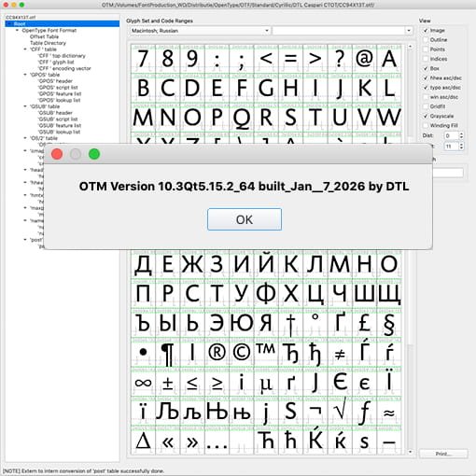Collapse the 'GPOS' table node
This screenshot has height=476, width=476.
(25, 75)
